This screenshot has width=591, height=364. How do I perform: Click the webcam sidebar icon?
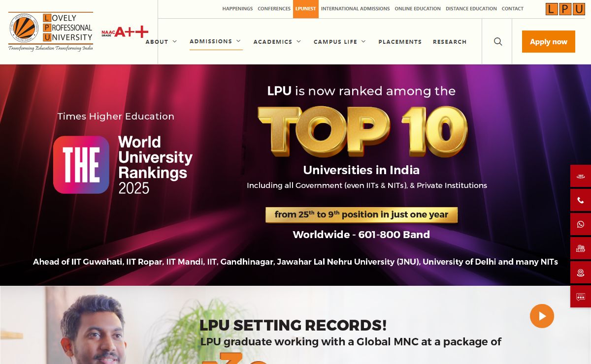click(581, 273)
